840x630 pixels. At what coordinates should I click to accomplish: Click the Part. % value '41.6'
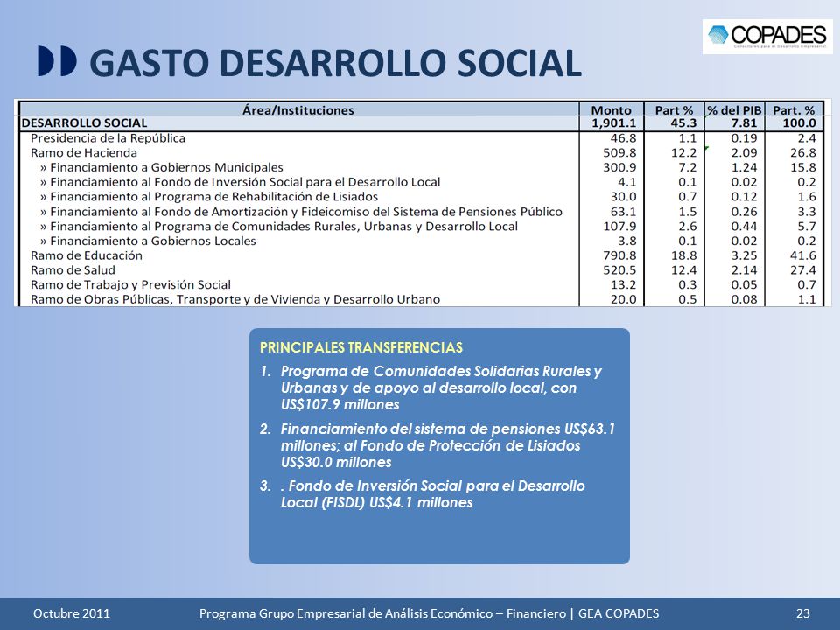803,255
